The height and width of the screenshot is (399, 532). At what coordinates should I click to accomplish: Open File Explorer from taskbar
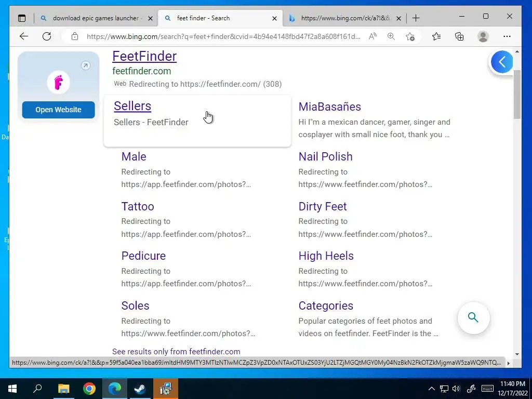(63, 389)
